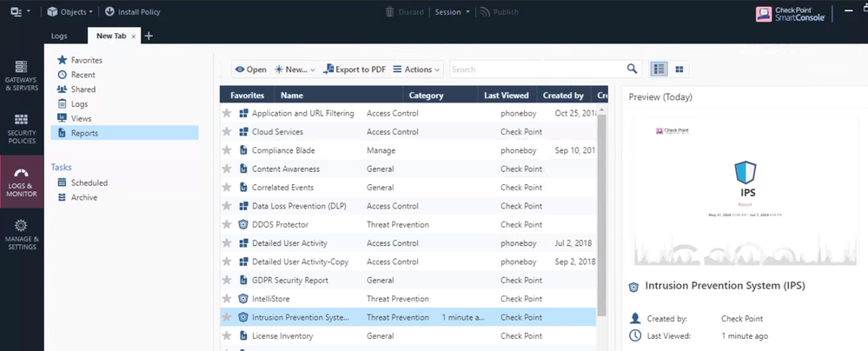Click the Check Point SmartConsole logo
This screenshot has height=351, width=868.
pyautogui.click(x=791, y=14)
